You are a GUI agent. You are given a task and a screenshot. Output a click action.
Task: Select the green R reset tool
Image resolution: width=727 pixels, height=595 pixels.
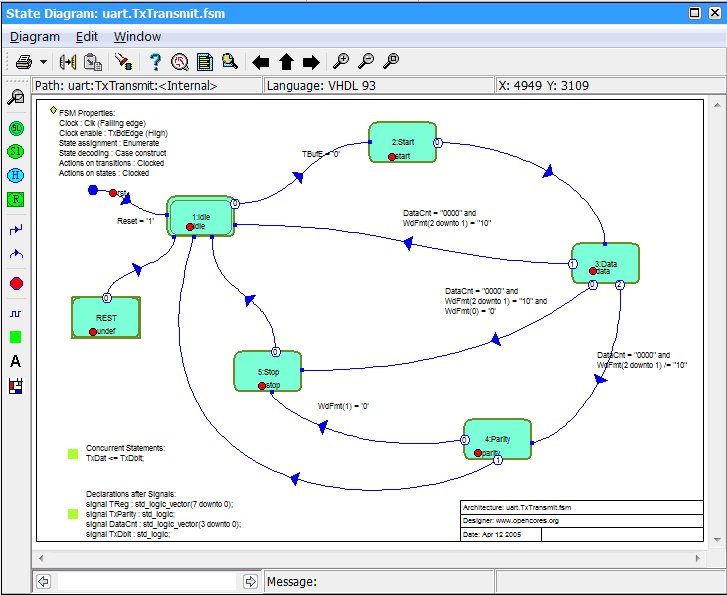click(16, 198)
